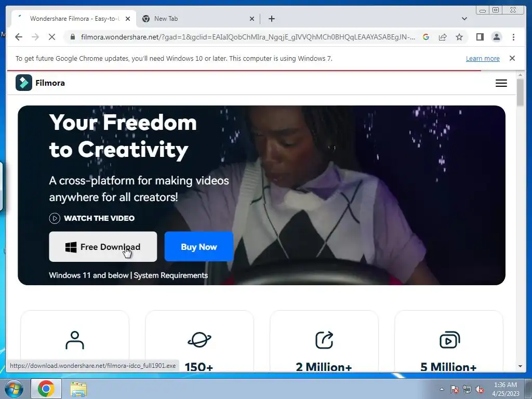Expand the tab search dropdown chevron
The width and height of the screenshot is (532, 399).
click(464, 19)
